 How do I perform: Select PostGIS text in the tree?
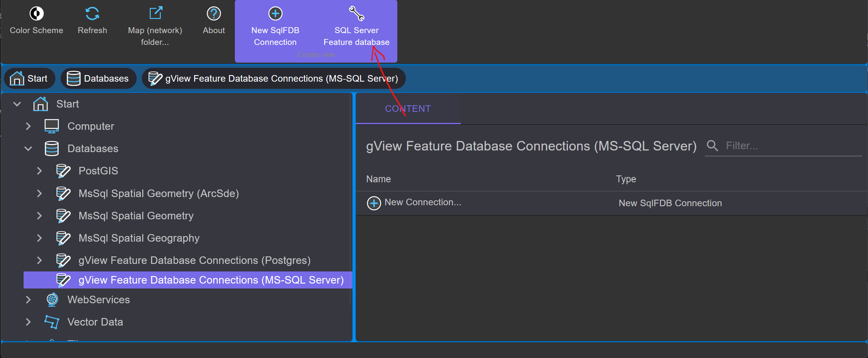(x=98, y=170)
